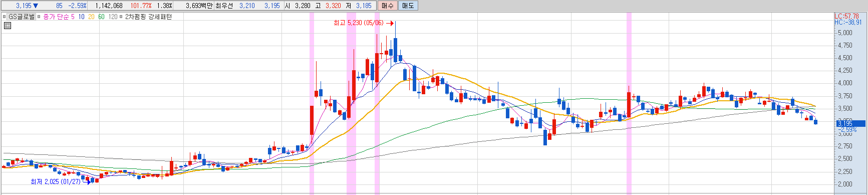Screen dimensions: 868x195
Task: Click the 매수 (buy) button
Action: (387, 6)
